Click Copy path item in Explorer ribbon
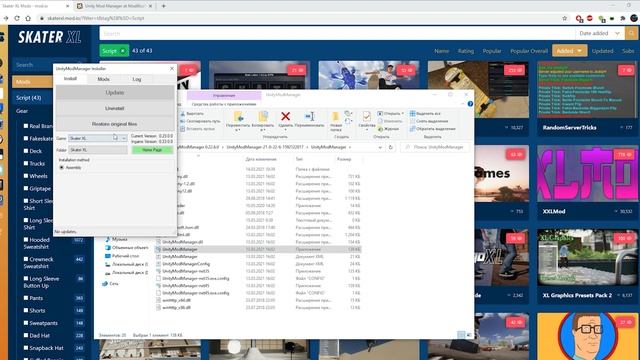This screenshot has height=360, width=640. pos(200,121)
